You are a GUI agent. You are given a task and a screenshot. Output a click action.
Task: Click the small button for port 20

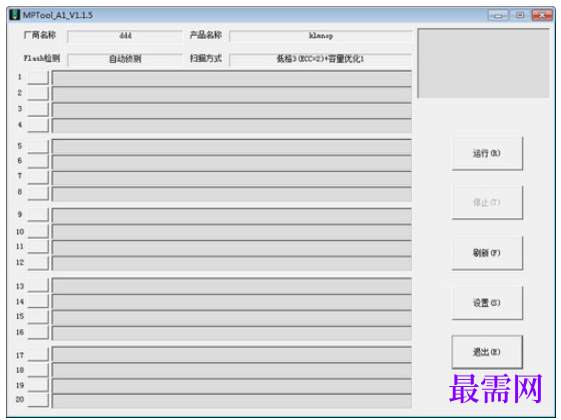point(38,400)
